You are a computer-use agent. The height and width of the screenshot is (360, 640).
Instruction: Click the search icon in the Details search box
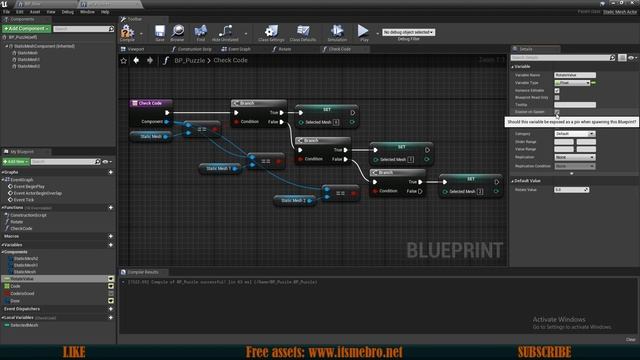coord(612,58)
